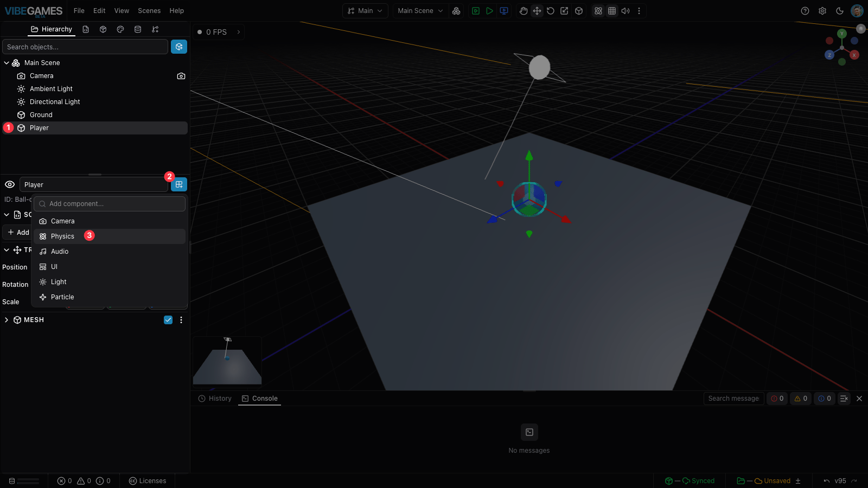Choose Audio from the component list

110,252
